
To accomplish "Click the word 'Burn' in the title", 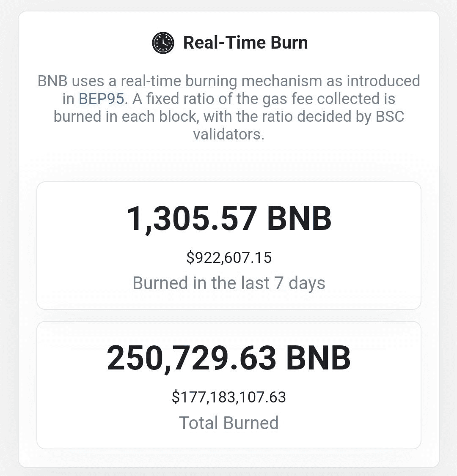I will pyautogui.click(x=289, y=43).
